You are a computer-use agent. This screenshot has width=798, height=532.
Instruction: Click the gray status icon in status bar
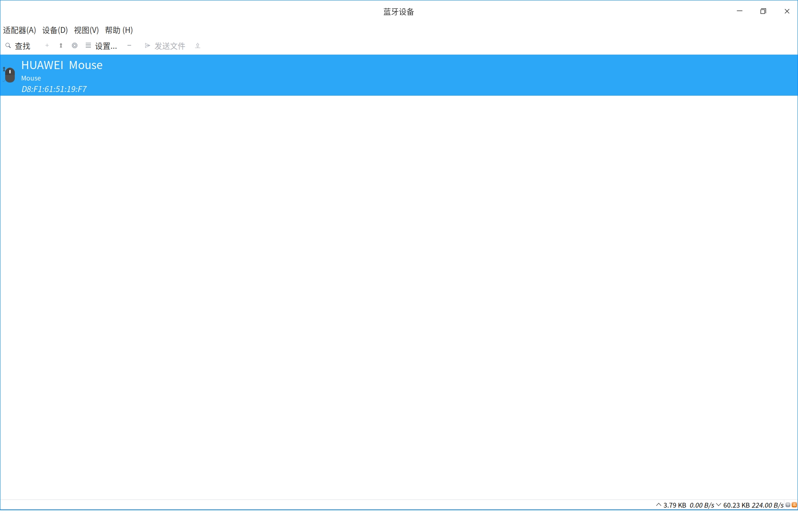pos(788,505)
